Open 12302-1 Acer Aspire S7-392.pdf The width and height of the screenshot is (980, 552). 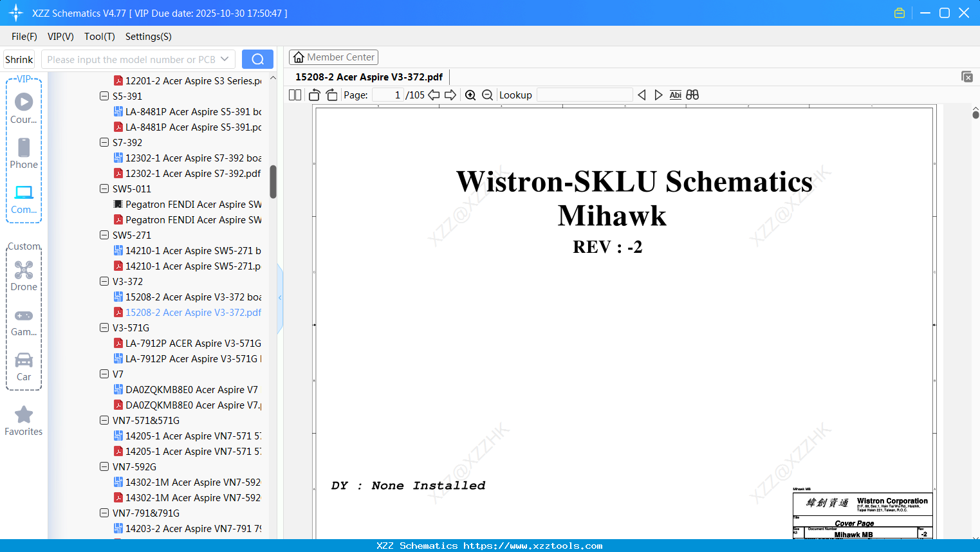pyautogui.click(x=187, y=173)
